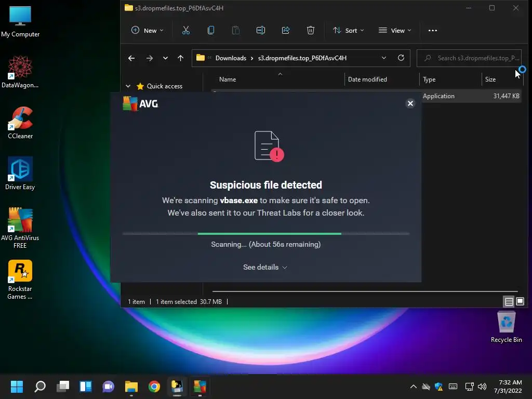This screenshot has width=532, height=399.
Task: Click the AVG logo in the dialog
Action: click(140, 103)
